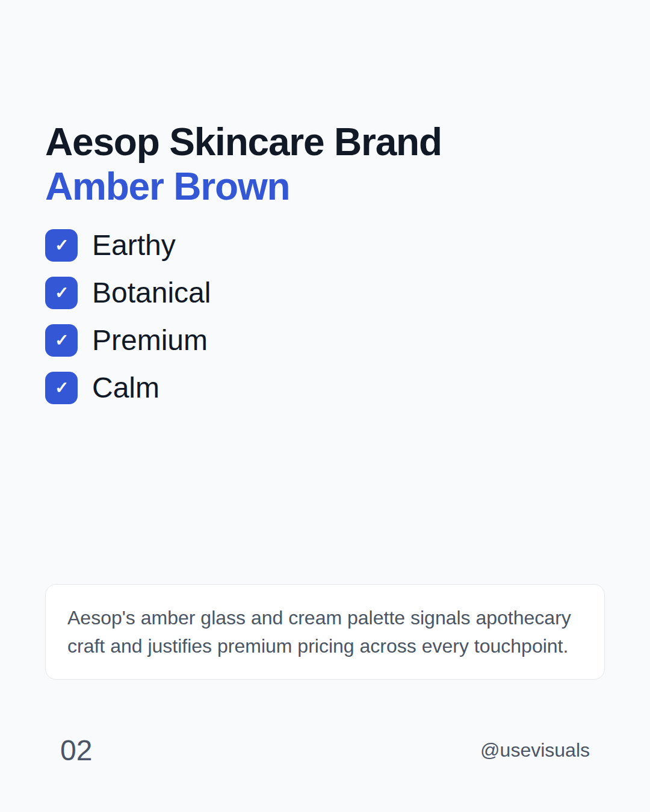Screen dimensions: 650x812
Task: Uncheck the Botanical checkbox
Action: tap(61, 293)
